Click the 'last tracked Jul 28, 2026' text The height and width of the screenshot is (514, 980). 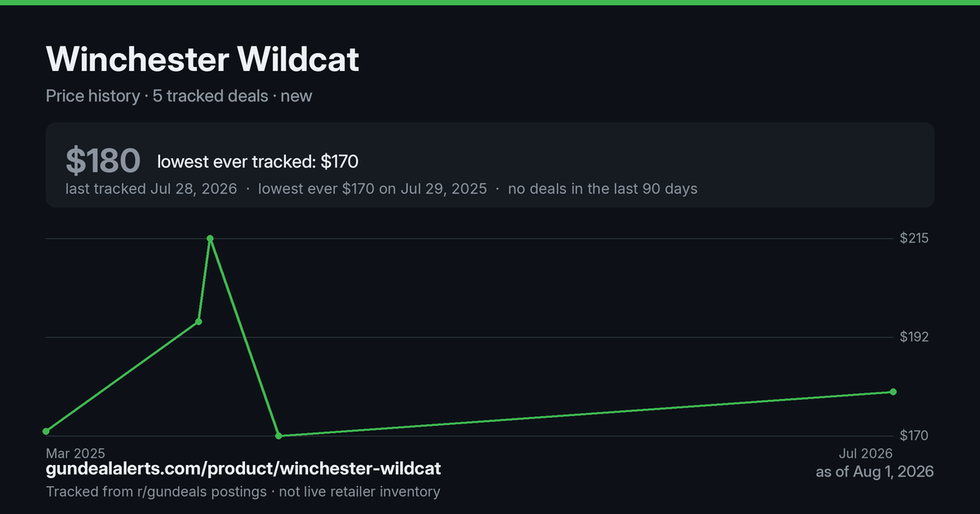point(151,188)
